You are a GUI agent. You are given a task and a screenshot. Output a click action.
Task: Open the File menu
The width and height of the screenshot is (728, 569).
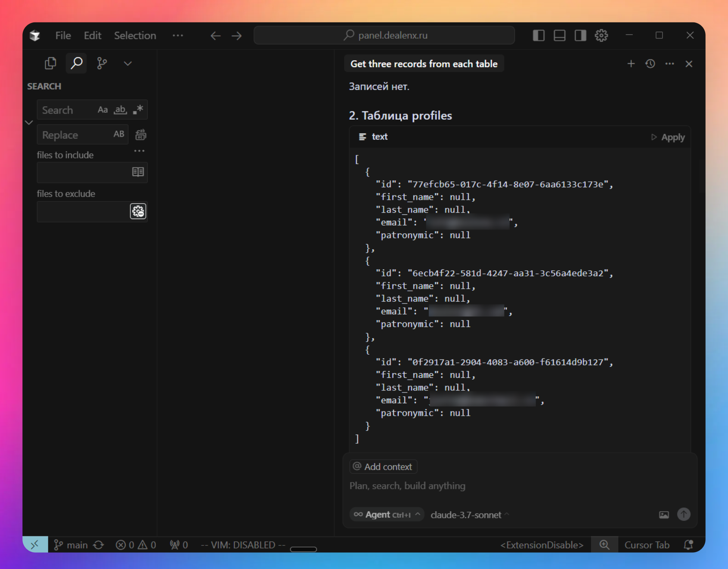63,35
